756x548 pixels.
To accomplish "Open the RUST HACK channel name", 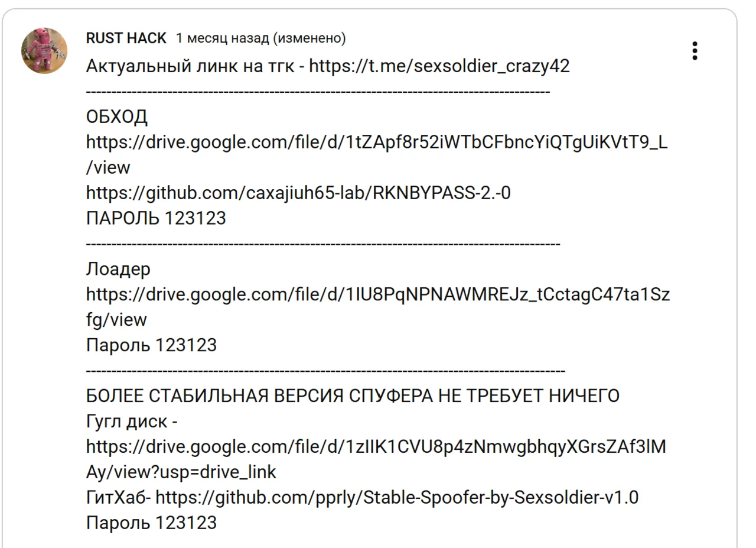I will tap(126, 38).
